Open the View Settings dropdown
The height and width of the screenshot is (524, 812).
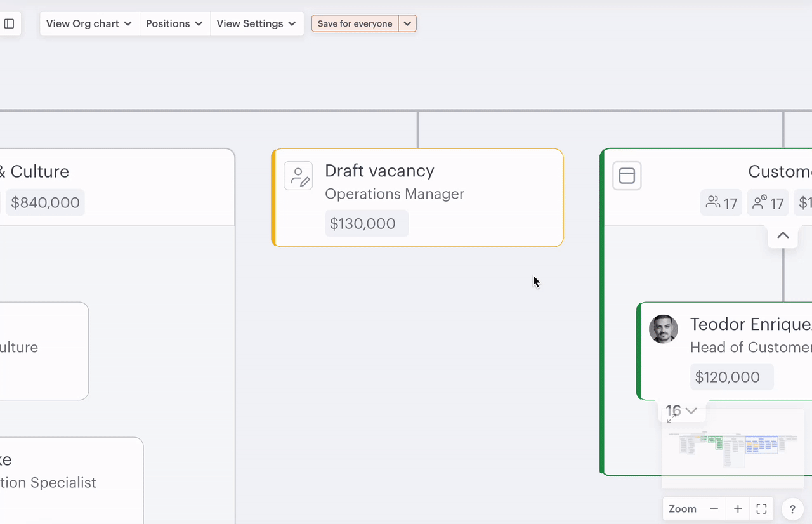[x=256, y=23]
